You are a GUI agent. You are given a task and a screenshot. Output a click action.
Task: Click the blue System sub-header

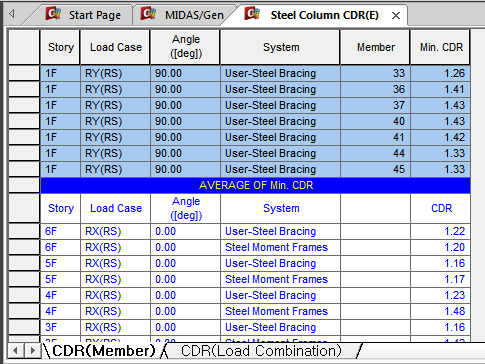pyautogui.click(x=281, y=208)
